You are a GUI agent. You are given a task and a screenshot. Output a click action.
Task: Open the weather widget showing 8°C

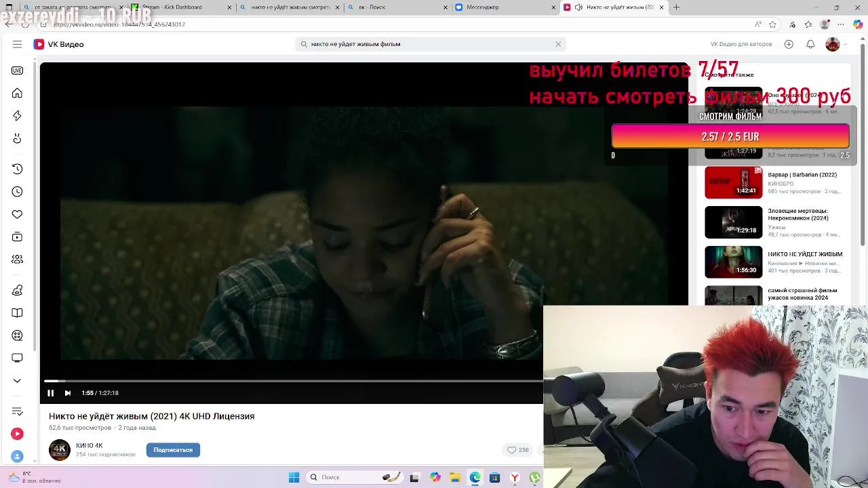34,477
